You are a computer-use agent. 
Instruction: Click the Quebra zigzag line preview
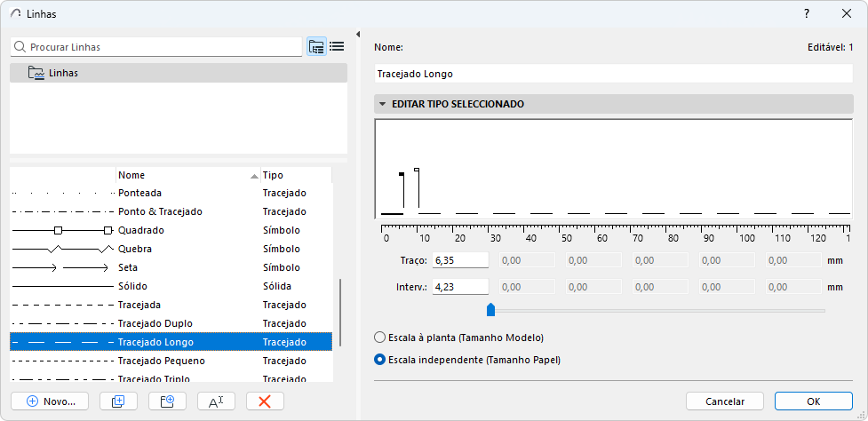tap(62, 249)
